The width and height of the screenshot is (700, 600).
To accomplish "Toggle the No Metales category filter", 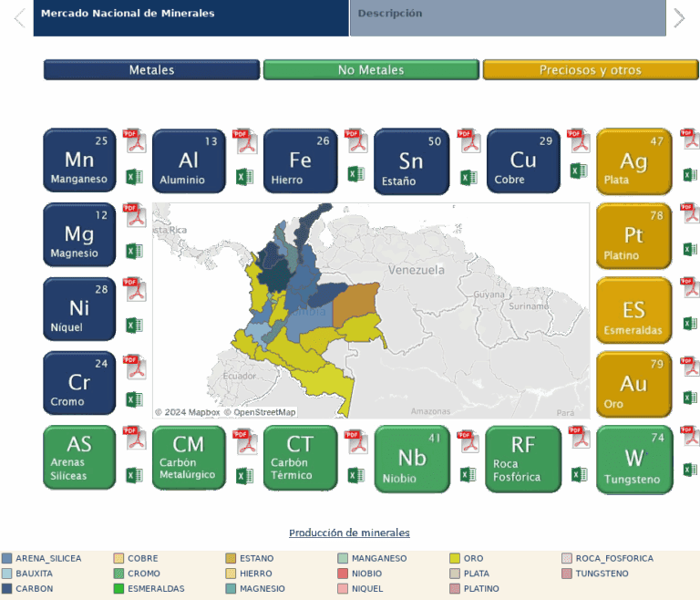I will pos(370,70).
